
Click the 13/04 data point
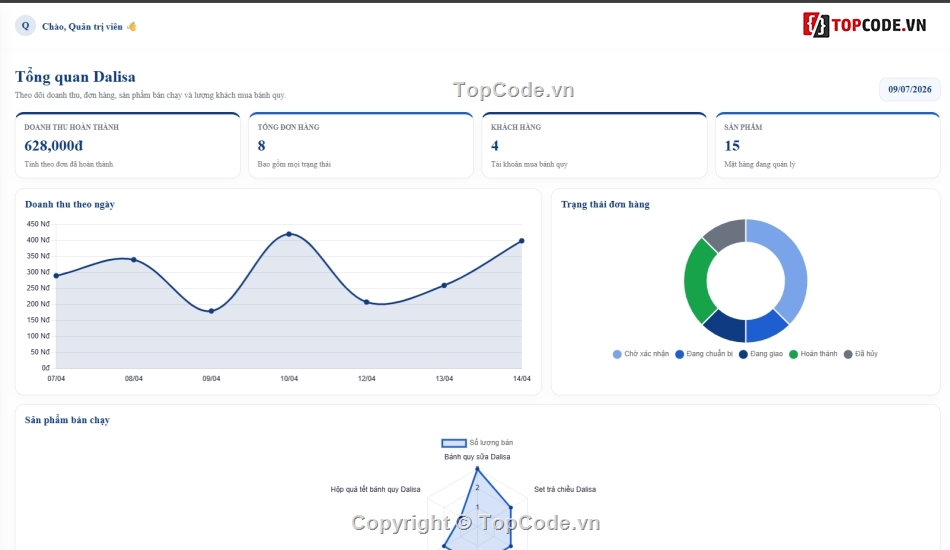(444, 285)
